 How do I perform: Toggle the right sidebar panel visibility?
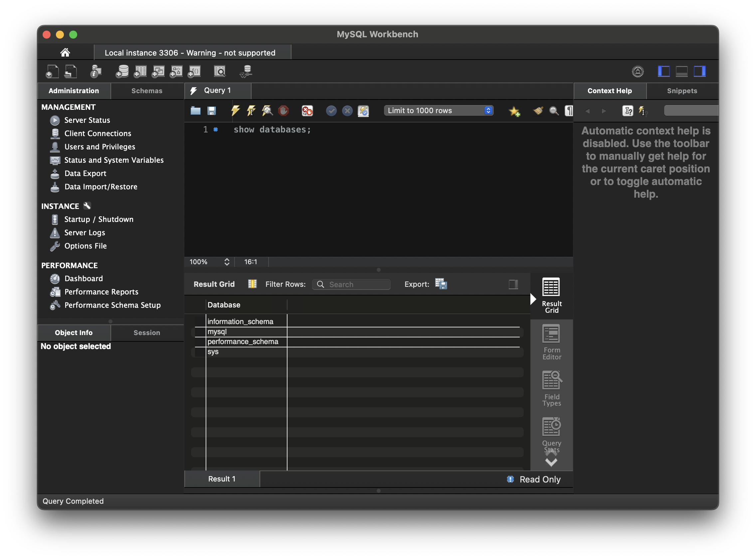[x=699, y=72]
